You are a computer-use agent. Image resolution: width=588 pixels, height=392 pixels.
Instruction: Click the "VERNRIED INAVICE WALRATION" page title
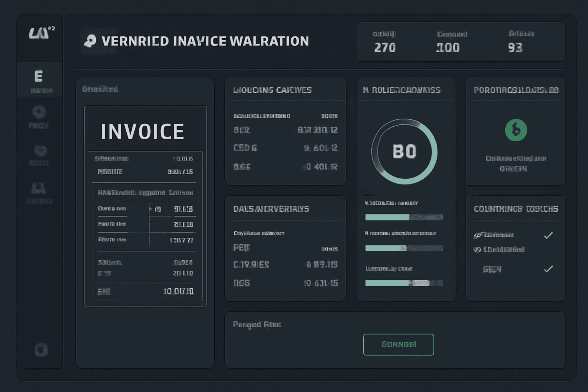point(205,41)
